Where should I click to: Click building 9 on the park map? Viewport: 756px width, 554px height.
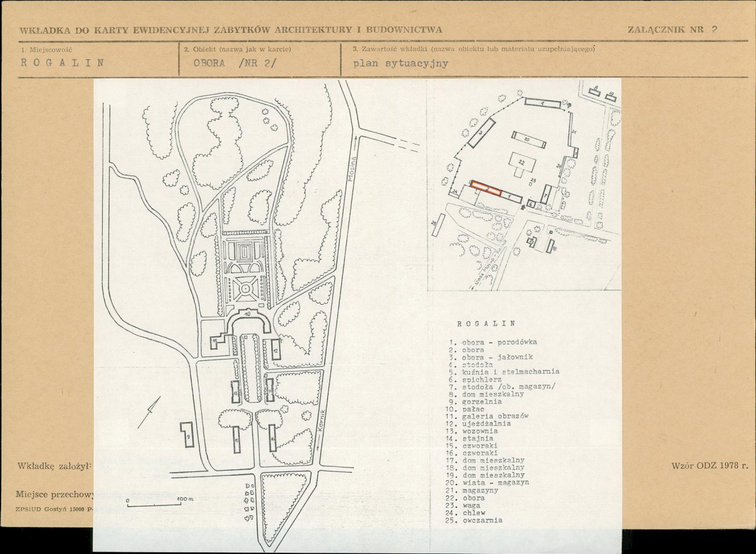188,434
